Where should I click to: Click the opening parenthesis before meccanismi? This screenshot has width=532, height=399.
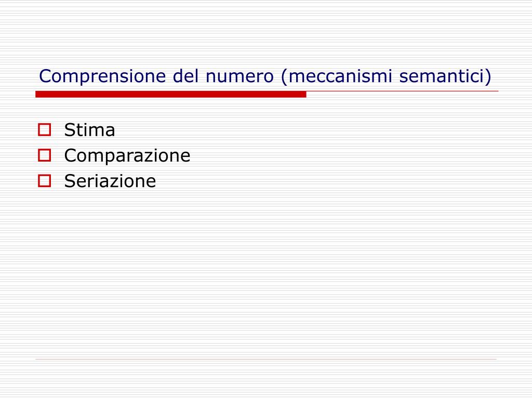click(x=284, y=77)
